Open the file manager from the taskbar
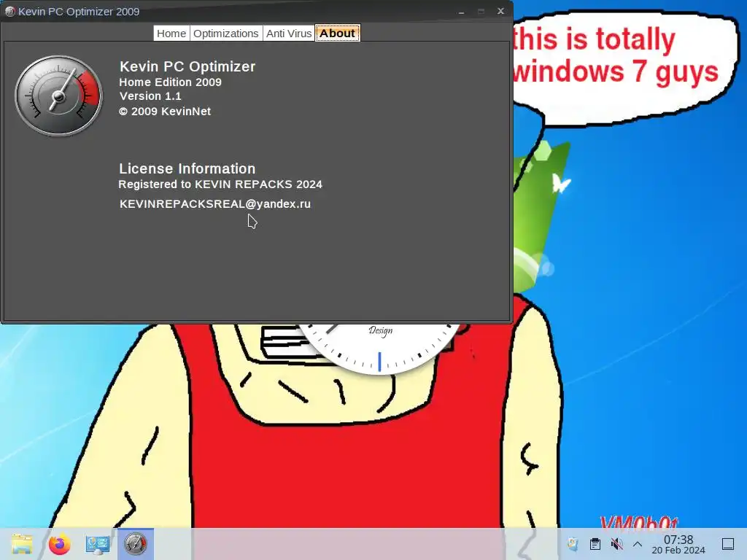 pos(22,544)
